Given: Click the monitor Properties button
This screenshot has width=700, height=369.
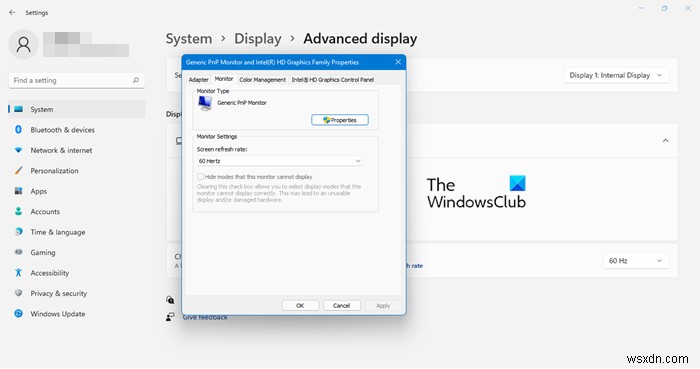Looking at the screenshot, I should click(x=340, y=120).
